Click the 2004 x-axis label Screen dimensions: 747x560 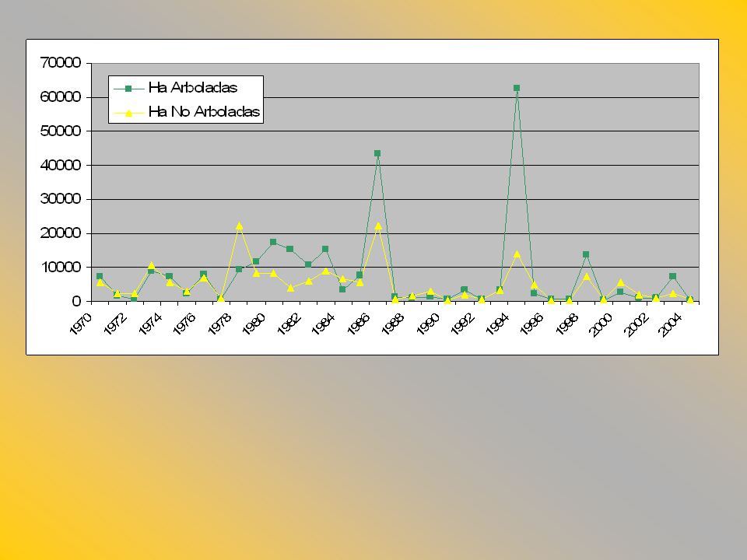(x=672, y=324)
